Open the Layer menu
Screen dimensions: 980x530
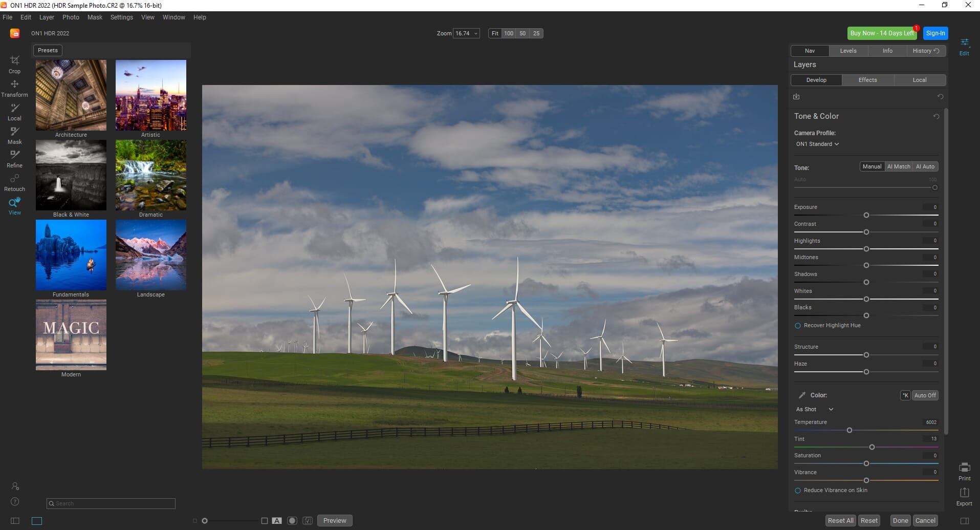[x=47, y=17]
